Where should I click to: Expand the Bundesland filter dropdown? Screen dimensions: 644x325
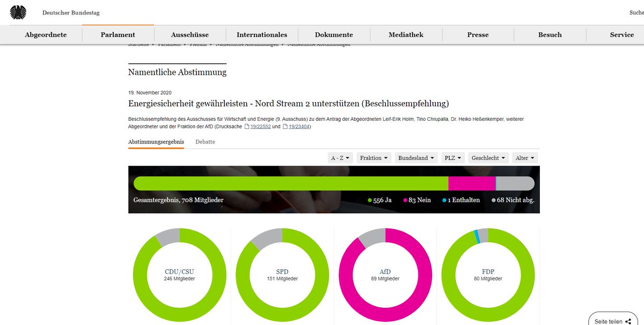click(416, 158)
